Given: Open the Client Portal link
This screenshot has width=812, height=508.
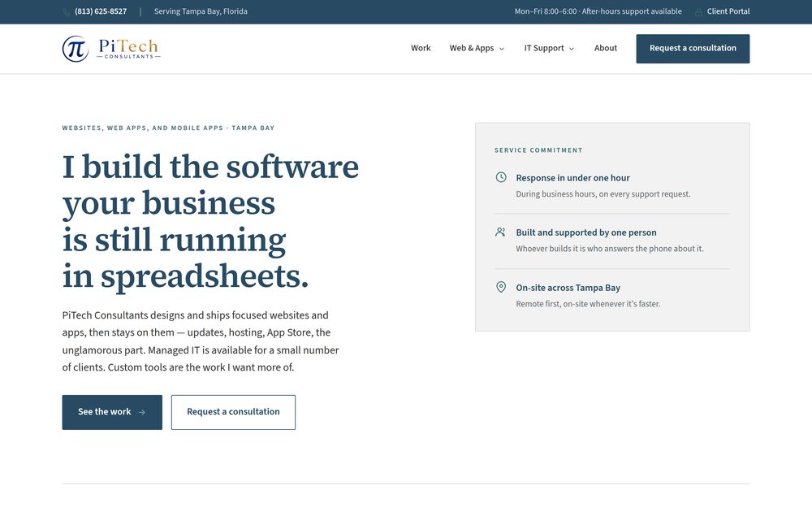Looking at the screenshot, I should coord(728,11).
